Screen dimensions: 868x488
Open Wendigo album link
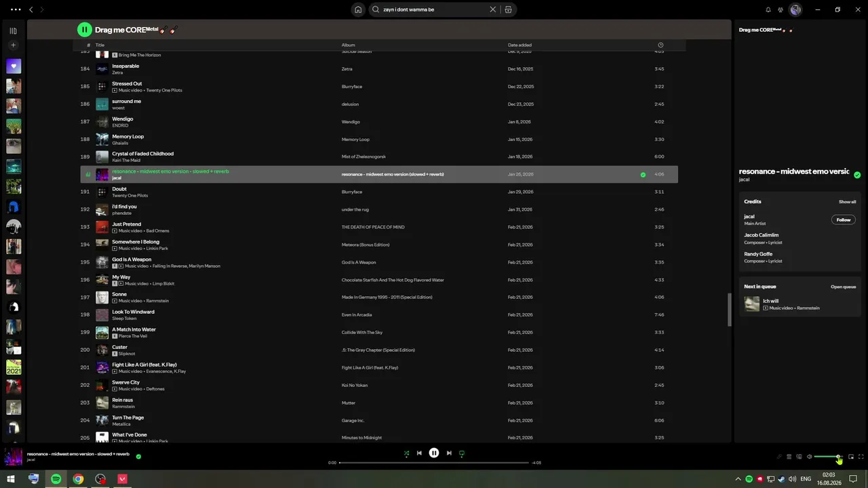(x=351, y=122)
